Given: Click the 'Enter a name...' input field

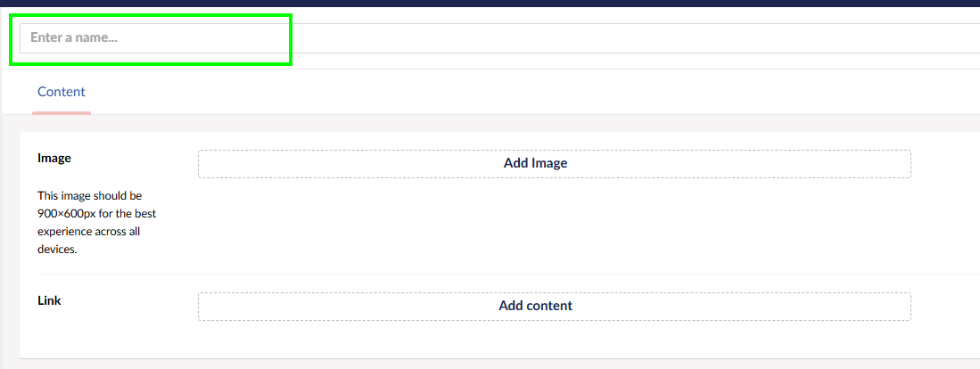Looking at the screenshot, I should tap(499, 38).
